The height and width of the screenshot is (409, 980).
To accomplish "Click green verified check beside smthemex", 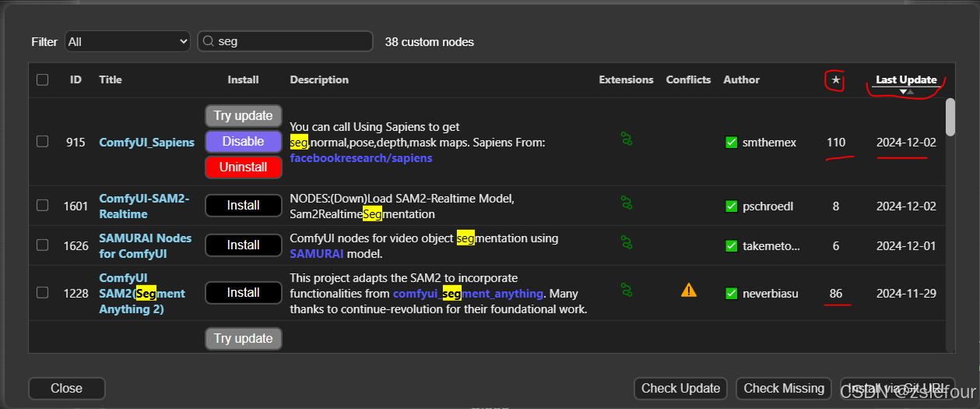I will coord(731,143).
